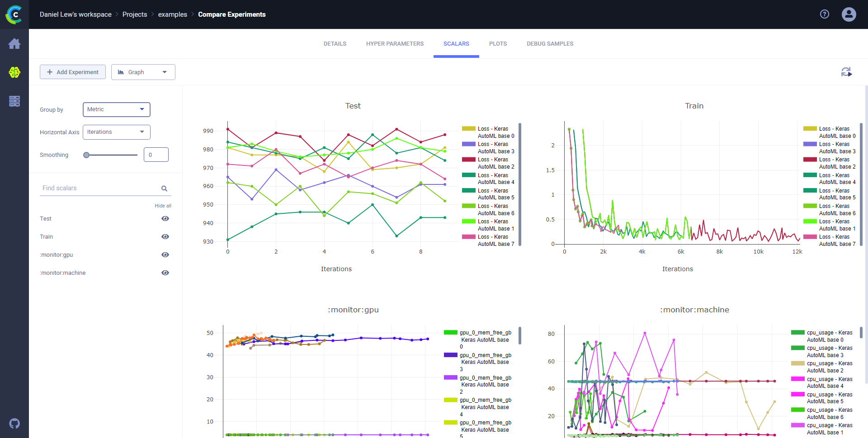Click the Add Experiment button
Image resolution: width=868 pixels, height=438 pixels.
pyautogui.click(x=73, y=72)
